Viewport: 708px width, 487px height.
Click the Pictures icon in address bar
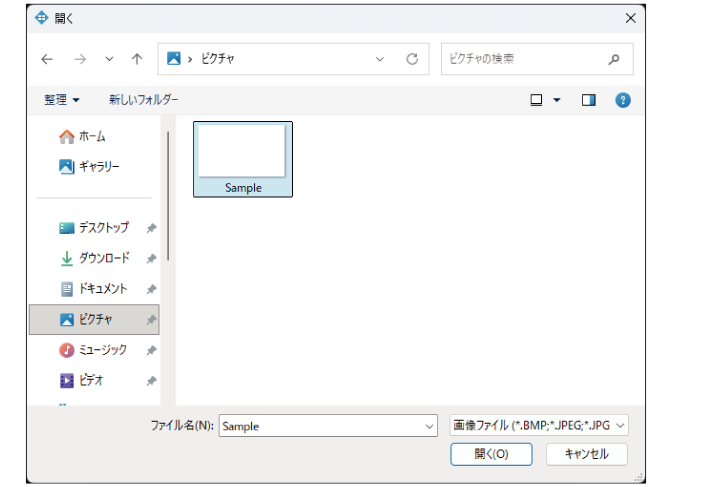pos(174,59)
